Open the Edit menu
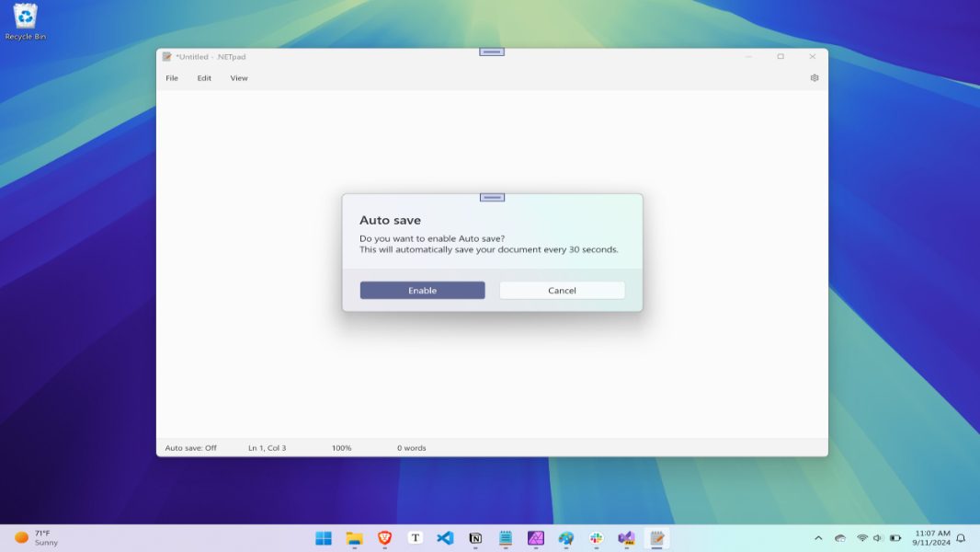This screenshot has width=980, height=552. [x=203, y=78]
